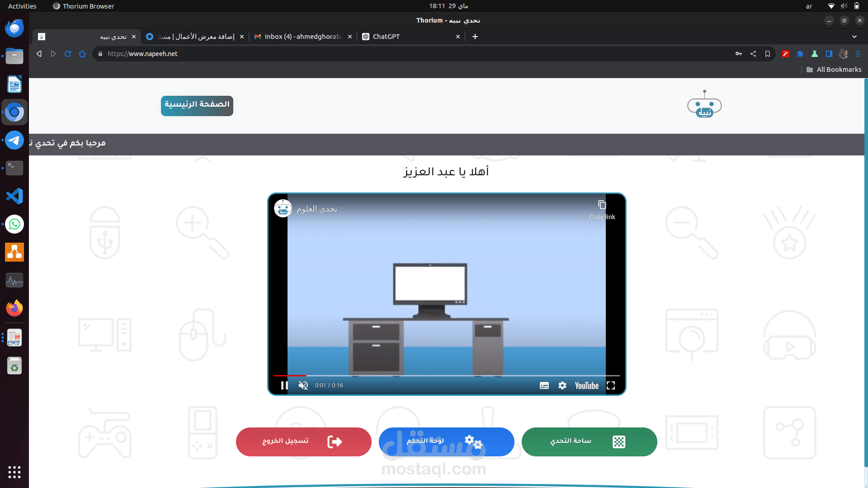Screen dimensions: 868x488
Task: Open the browser main menu
Action: (x=858, y=54)
